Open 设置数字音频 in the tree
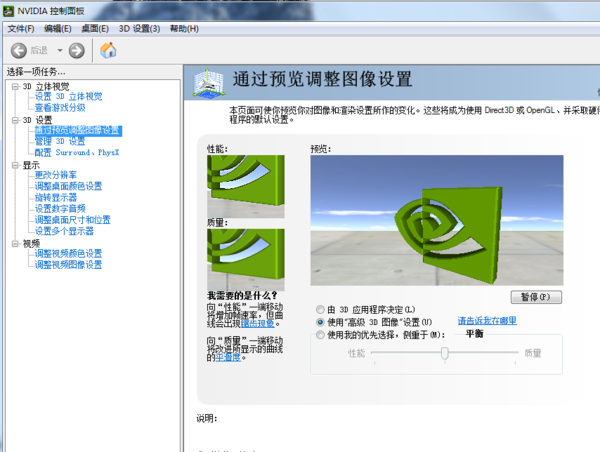Screen dimensions: 600x452 60,209
